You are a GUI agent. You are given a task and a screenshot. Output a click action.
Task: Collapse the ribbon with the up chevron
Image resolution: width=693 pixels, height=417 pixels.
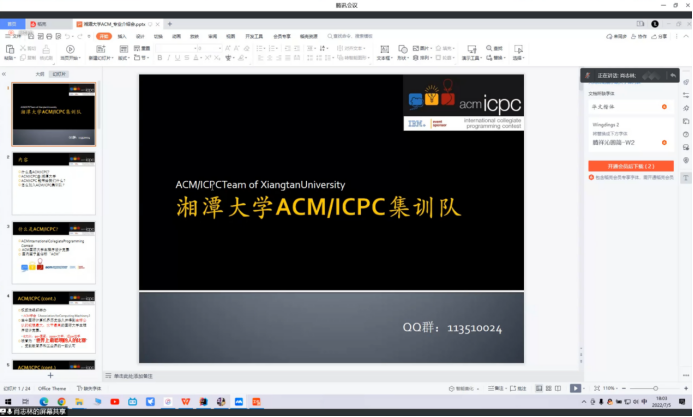686,36
